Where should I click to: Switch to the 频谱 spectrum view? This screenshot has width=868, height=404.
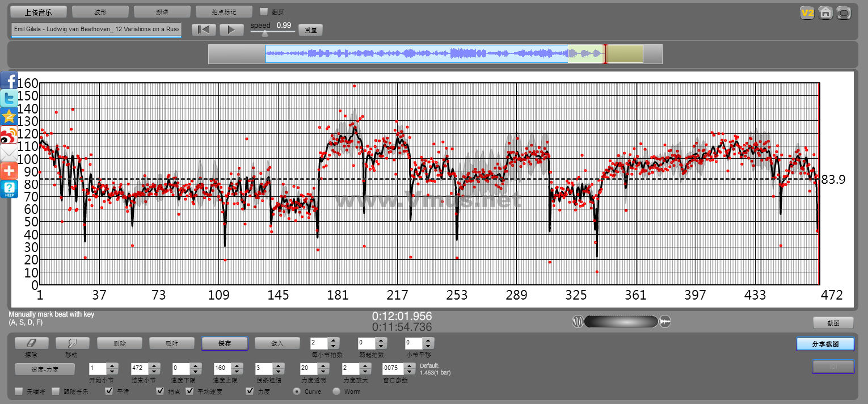point(162,12)
